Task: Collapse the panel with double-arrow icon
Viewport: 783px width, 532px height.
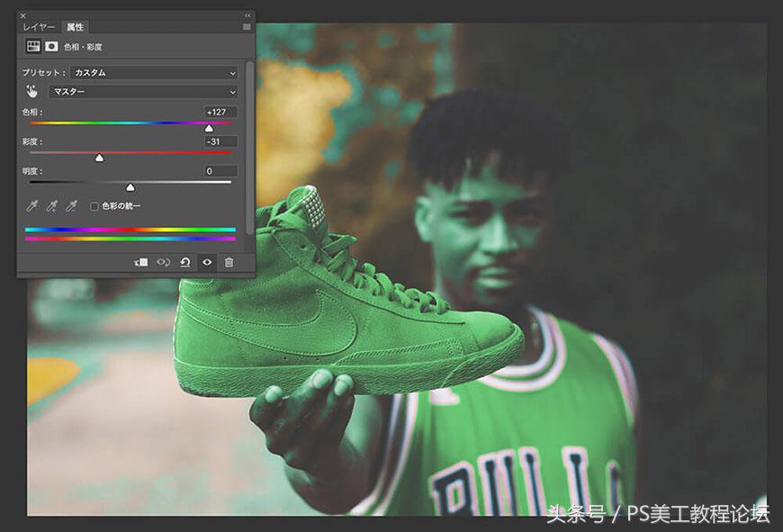Action: [x=247, y=15]
